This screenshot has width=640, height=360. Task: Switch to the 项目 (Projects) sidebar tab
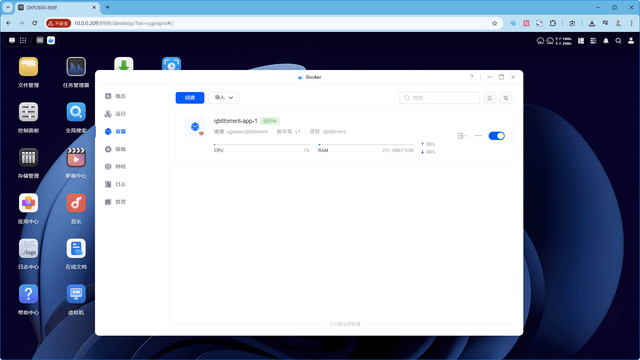tap(116, 114)
